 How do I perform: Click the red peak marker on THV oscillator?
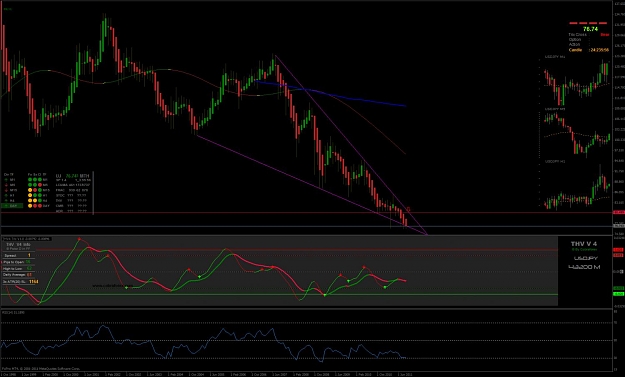(79, 239)
